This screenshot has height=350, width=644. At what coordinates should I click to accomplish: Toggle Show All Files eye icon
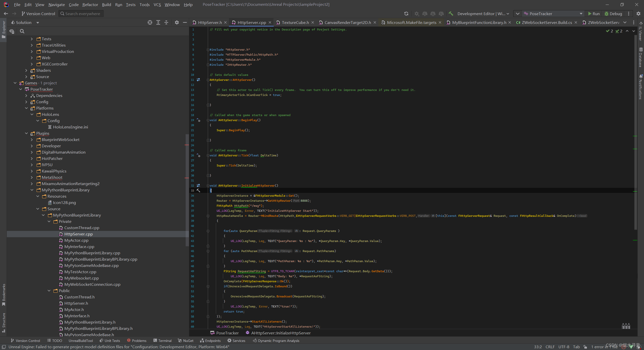12,31
